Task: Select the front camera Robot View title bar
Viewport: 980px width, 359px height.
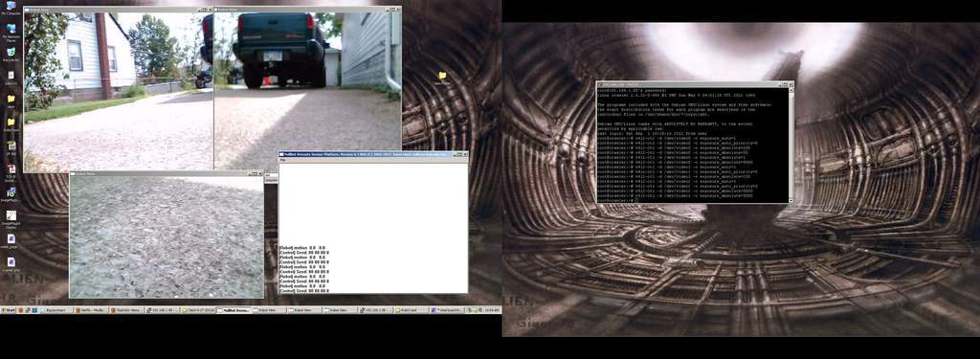Action: [118, 10]
